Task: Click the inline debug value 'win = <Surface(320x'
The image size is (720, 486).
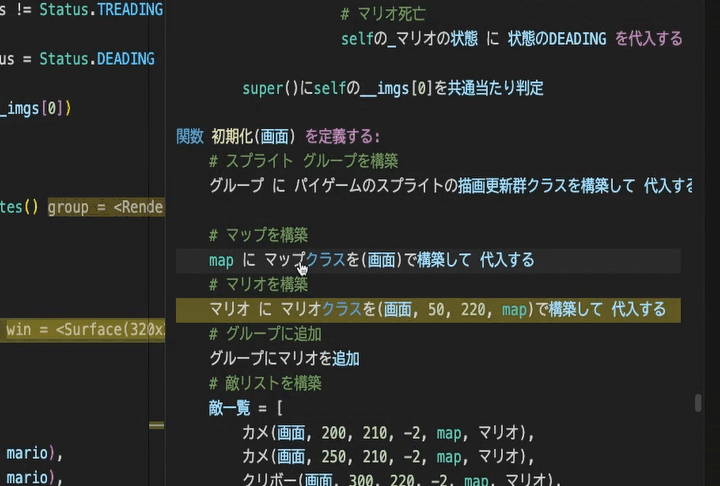Action: point(85,330)
